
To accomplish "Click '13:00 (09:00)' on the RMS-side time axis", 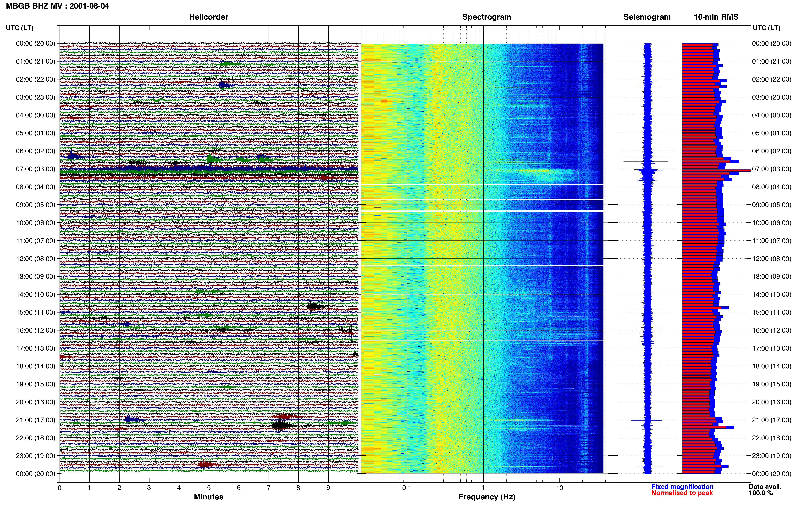I will (x=772, y=277).
